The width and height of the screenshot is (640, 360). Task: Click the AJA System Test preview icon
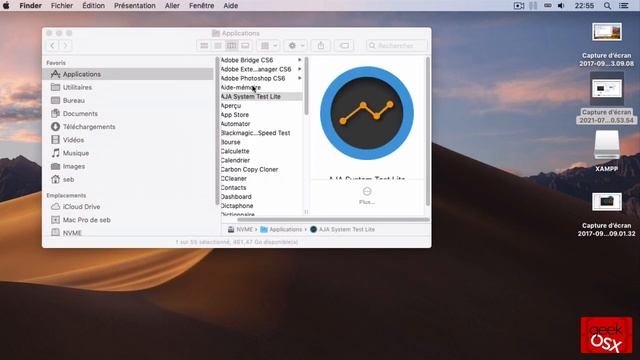(367, 113)
